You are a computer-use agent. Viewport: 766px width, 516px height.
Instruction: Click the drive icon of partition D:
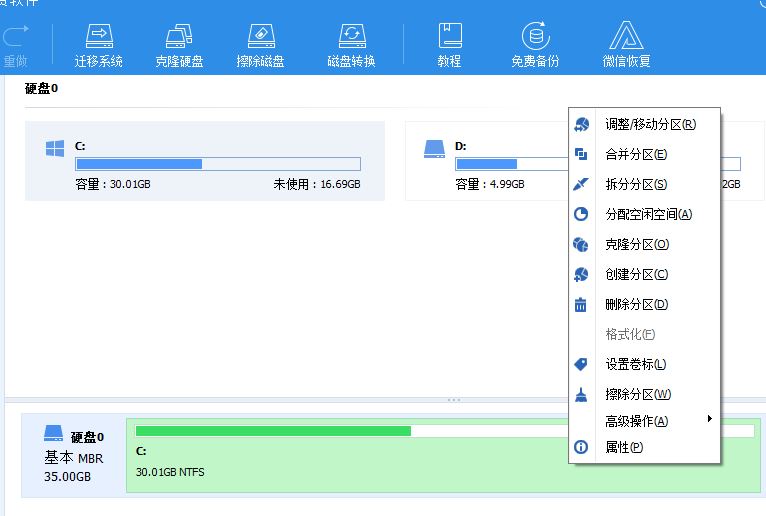(x=434, y=149)
